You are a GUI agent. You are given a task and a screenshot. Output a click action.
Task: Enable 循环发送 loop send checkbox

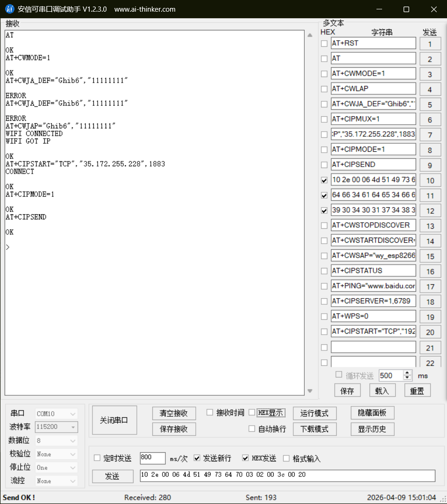coord(339,375)
